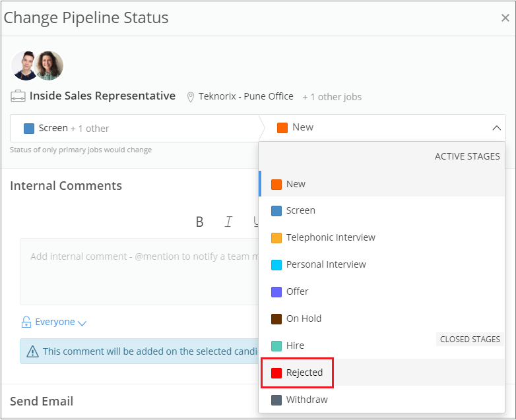Select the Telephonic Interview stage
516x420 pixels.
[x=330, y=237]
